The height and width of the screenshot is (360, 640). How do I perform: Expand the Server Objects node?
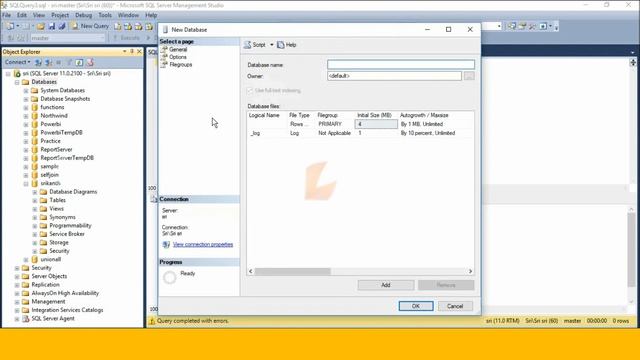tap(17, 276)
